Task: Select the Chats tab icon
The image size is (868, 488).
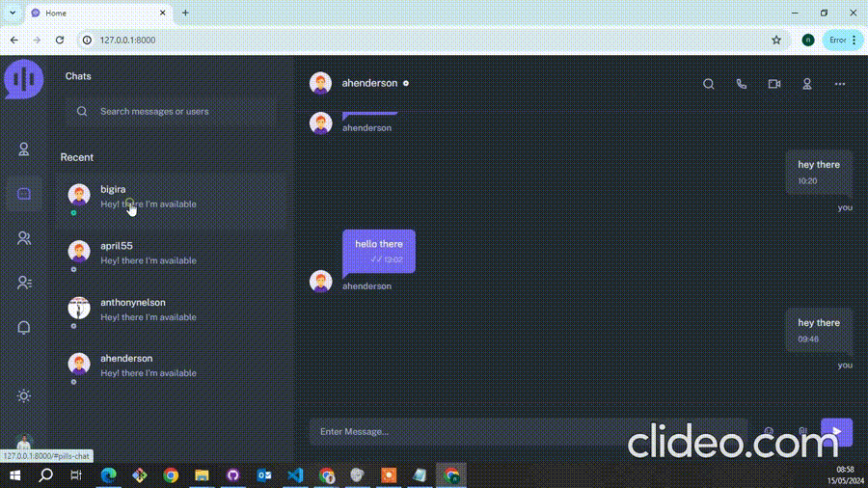Action: [x=24, y=194]
